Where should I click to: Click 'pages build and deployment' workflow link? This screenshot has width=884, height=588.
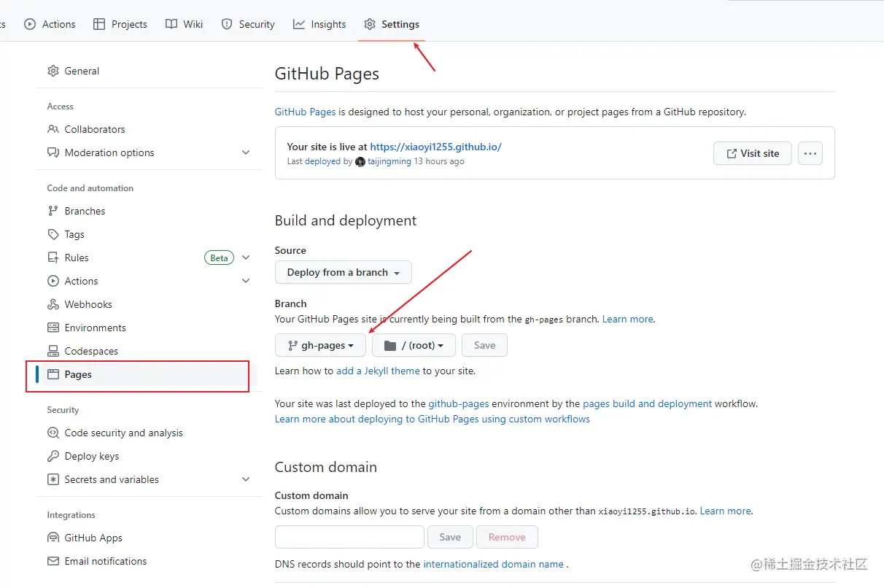click(x=648, y=403)
